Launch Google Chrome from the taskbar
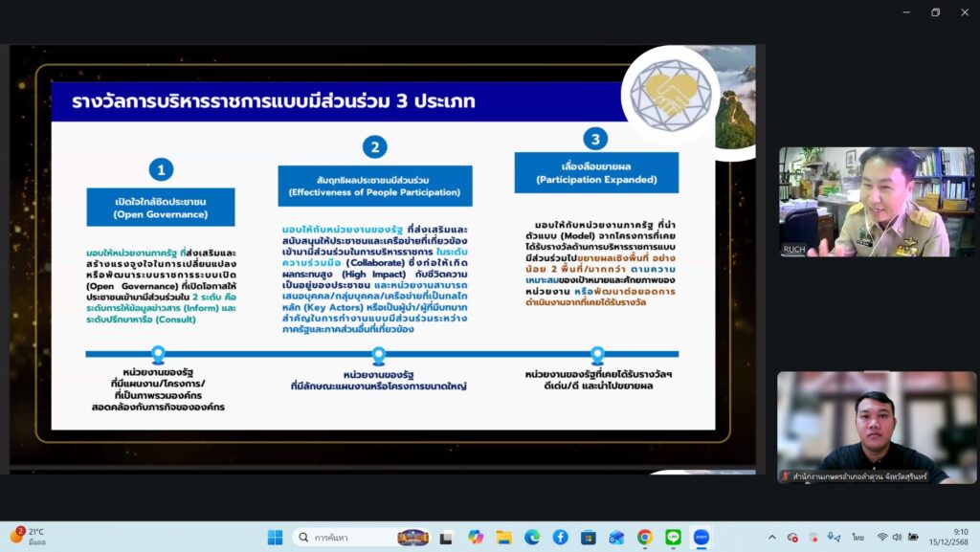 click(x=644, y=537)
